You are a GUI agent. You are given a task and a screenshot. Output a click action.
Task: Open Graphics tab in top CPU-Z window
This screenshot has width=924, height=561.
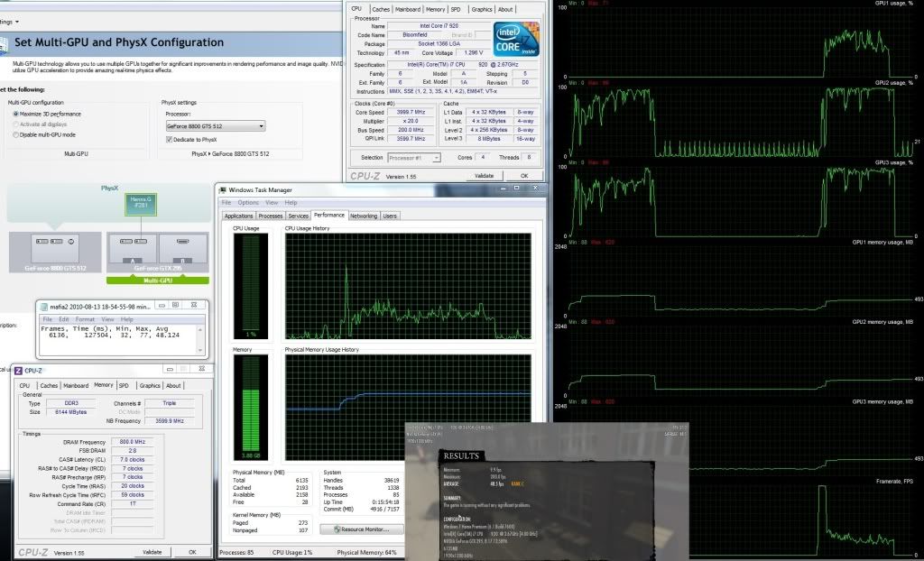[x=482, y=9]
